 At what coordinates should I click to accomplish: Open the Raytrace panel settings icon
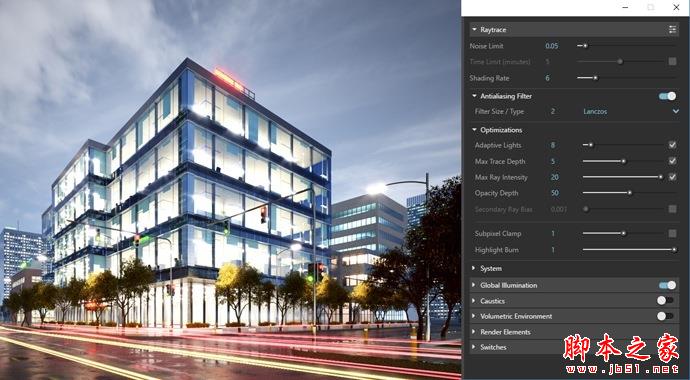click(672, 29)
